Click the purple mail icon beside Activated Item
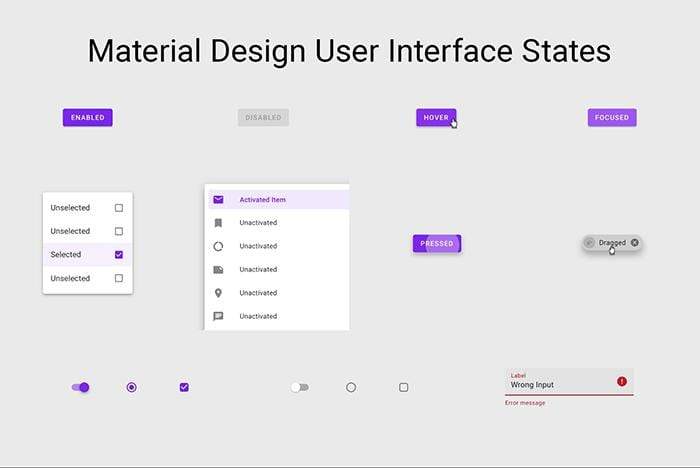The image size is (700, 468). click(x=218, y=199)
